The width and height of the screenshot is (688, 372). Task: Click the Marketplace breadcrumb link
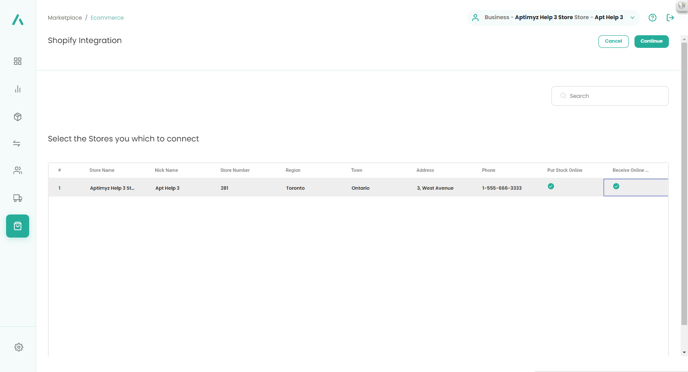coord(64,18)
